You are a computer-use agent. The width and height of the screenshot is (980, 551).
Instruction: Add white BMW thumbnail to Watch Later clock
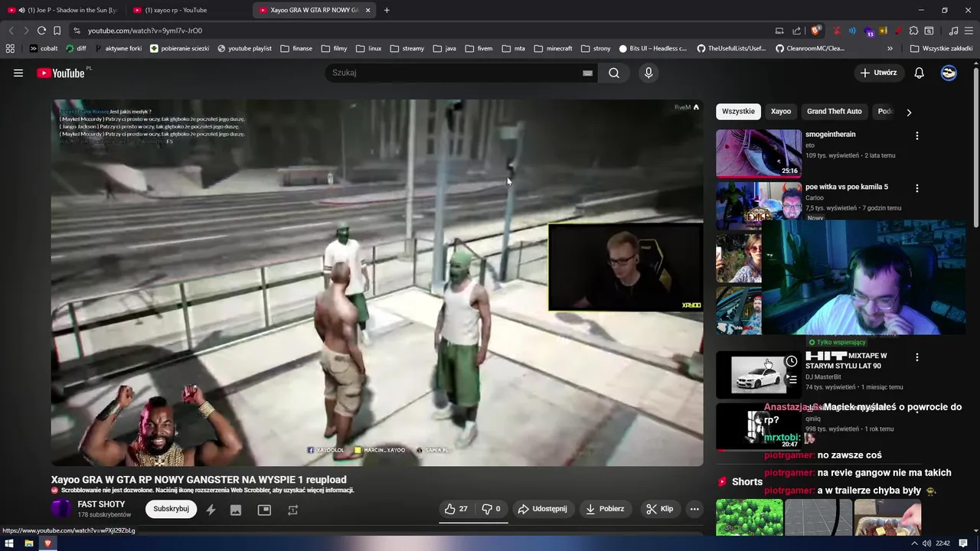point(792,361)
